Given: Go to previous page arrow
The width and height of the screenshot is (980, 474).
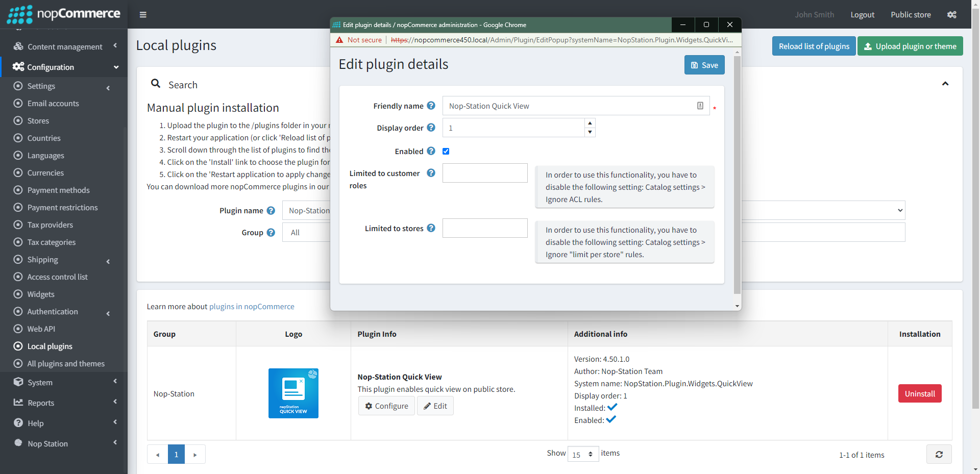Looking at the screenshot, I should coord(158,454).
